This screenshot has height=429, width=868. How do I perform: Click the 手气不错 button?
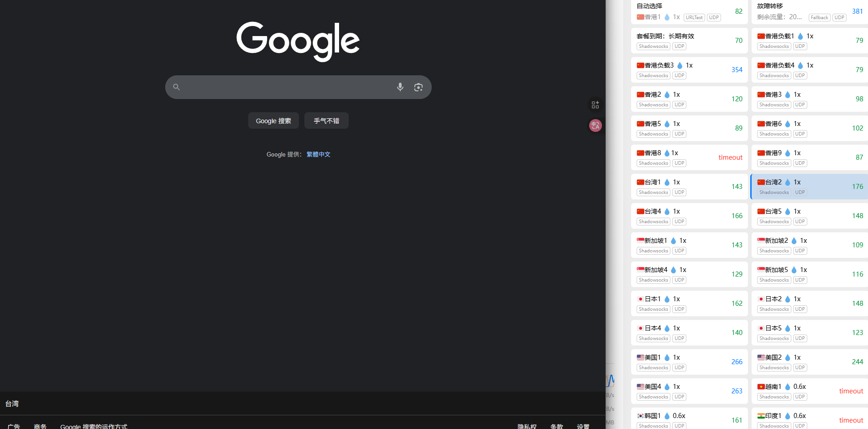pyautogui.click(x=326, y=121)
